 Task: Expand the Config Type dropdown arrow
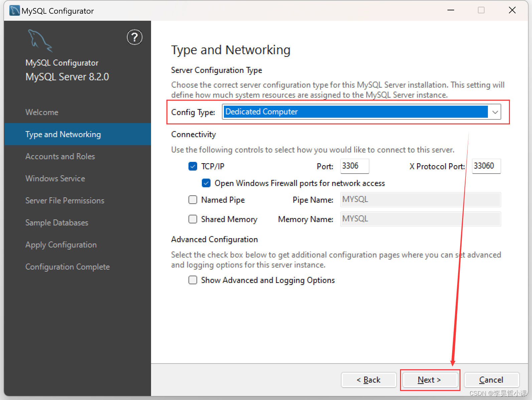pyautogui.click(x=495, y=112)
